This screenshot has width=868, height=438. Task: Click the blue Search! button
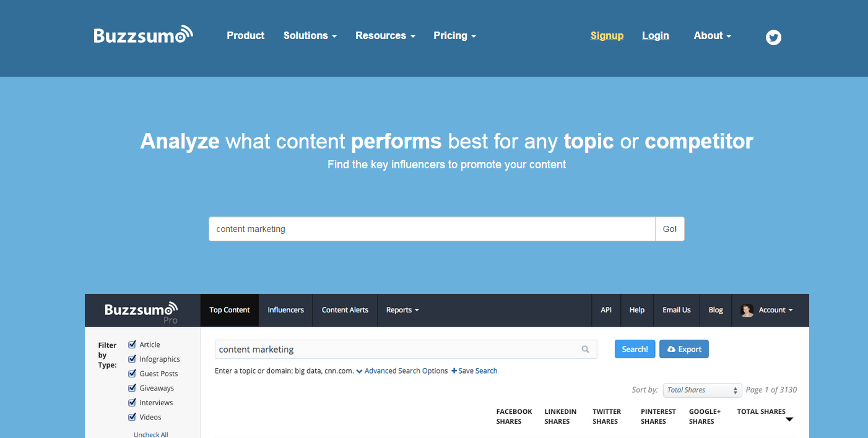pos(635,349)
